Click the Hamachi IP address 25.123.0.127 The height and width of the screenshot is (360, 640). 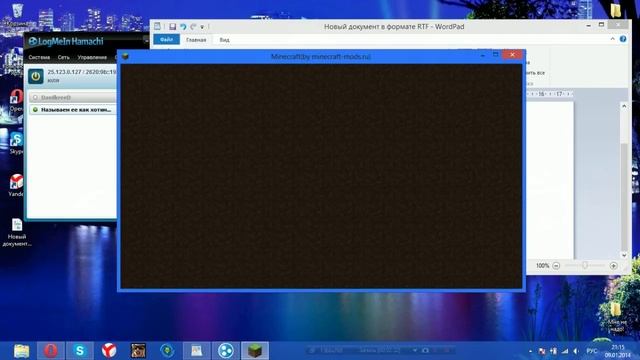click(x=64, y=72)
